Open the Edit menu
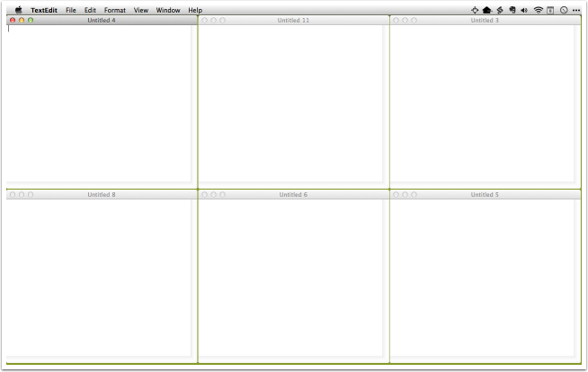 coord(90,10)
